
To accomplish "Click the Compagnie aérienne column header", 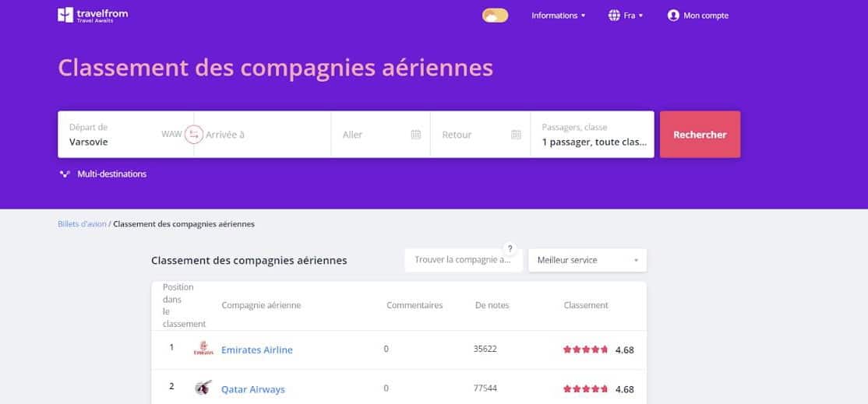I will point(261,305).
